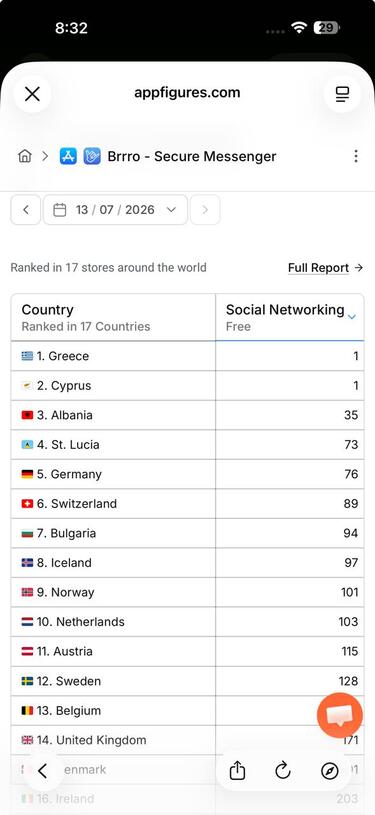Open the orange chat support bubble
This screenshot has width=375, height=815.
pos(340,715)
